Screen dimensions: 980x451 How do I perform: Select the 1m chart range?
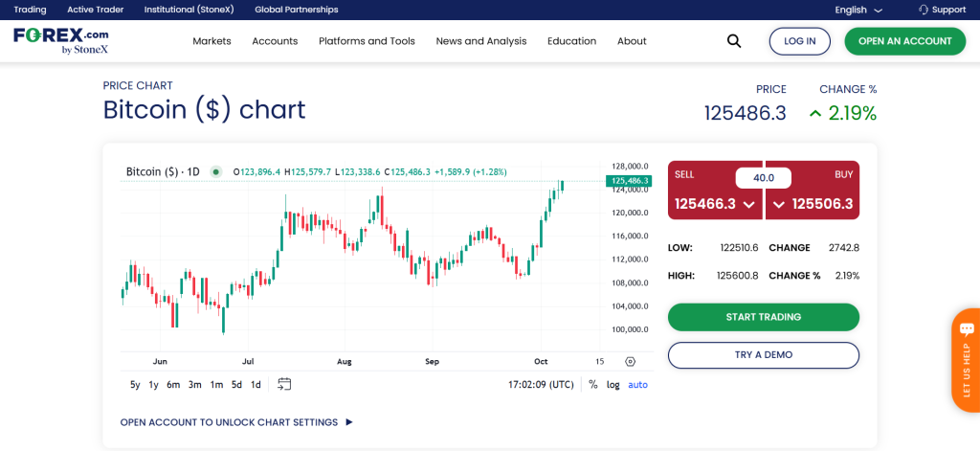click(x=216, y=385)
